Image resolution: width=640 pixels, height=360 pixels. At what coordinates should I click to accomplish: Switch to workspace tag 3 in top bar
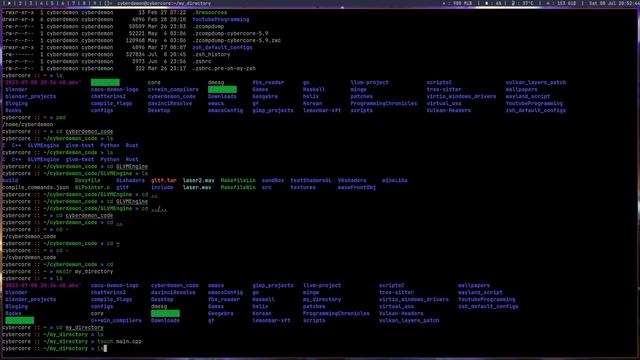pos(30,3)
